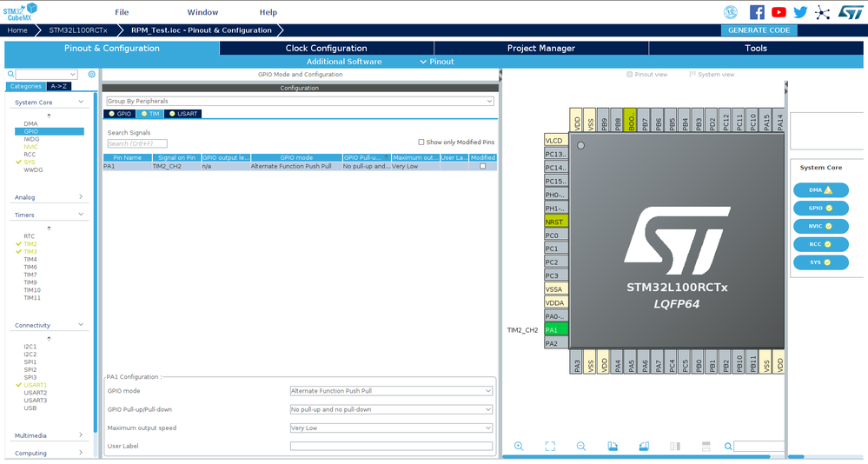Image resolution: width=868 pixels, height=464 pixels.
Task: Open the ST Facebook page icon
Action: (757, 12)
